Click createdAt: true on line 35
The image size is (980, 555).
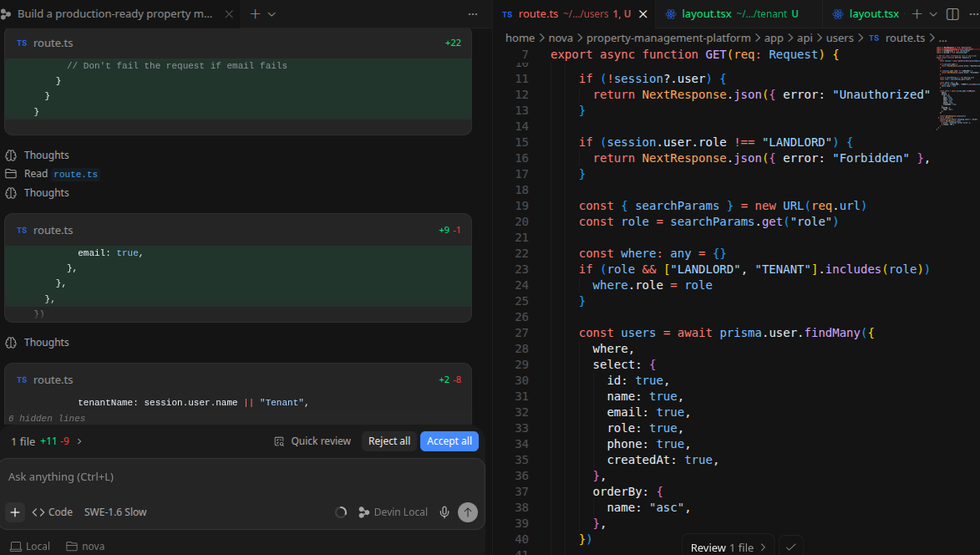tap(663, 460)
